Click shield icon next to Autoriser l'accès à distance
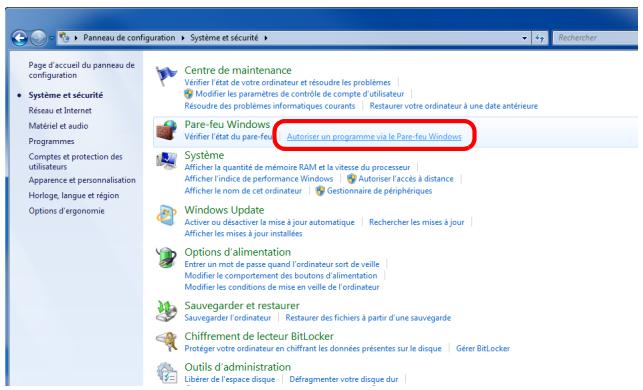Image resolution: width=643 pixels, height=390 pixels. pyautogui.click(x=351, y=179)
